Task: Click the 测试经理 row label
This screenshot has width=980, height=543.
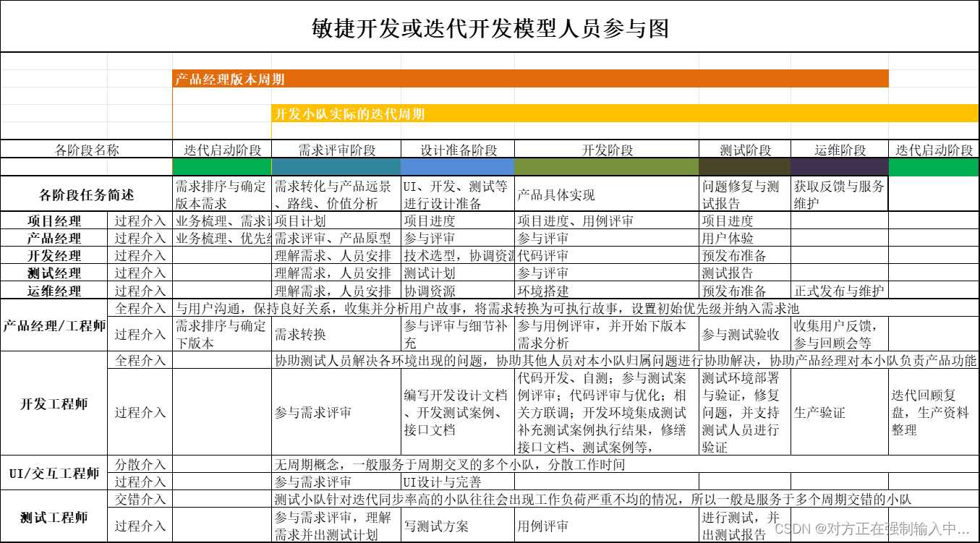Action: tap(54, 273)
